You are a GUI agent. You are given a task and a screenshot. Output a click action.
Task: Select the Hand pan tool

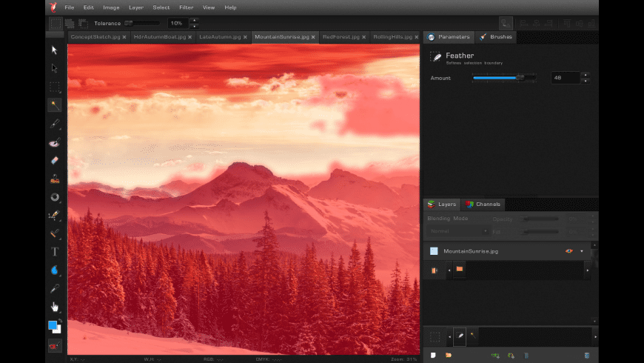pyautogui.click(x=54, y=307)
